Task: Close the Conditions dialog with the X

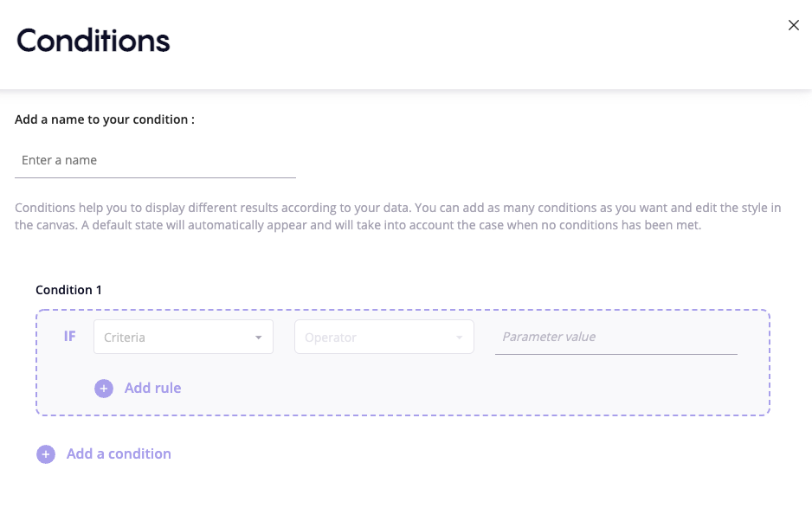Action: point(793,26)
